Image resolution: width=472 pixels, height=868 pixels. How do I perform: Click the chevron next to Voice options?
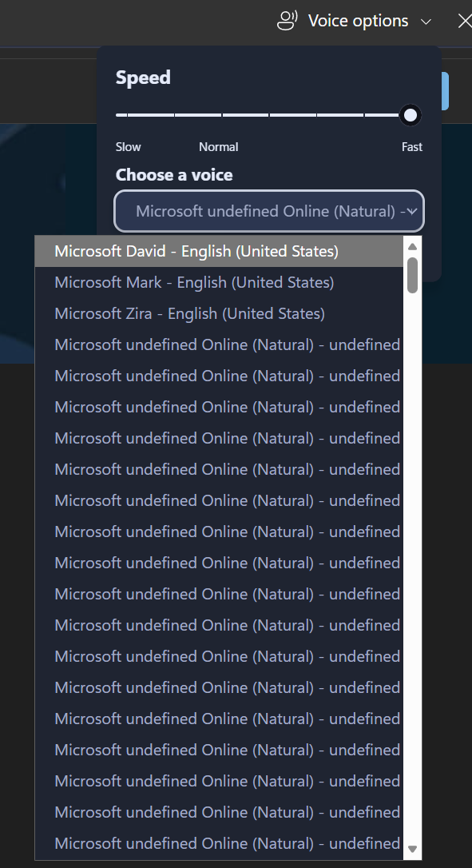click(x=426, y=22)
